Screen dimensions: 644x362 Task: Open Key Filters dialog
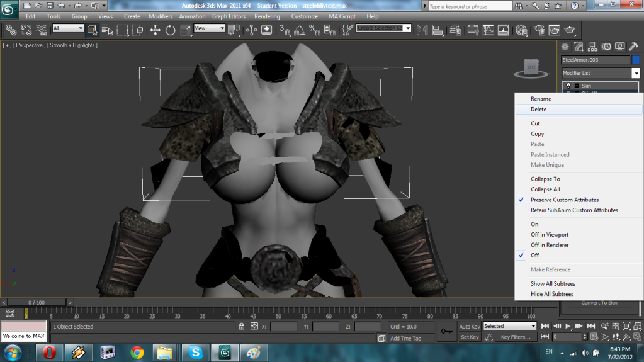click(516, 337)
